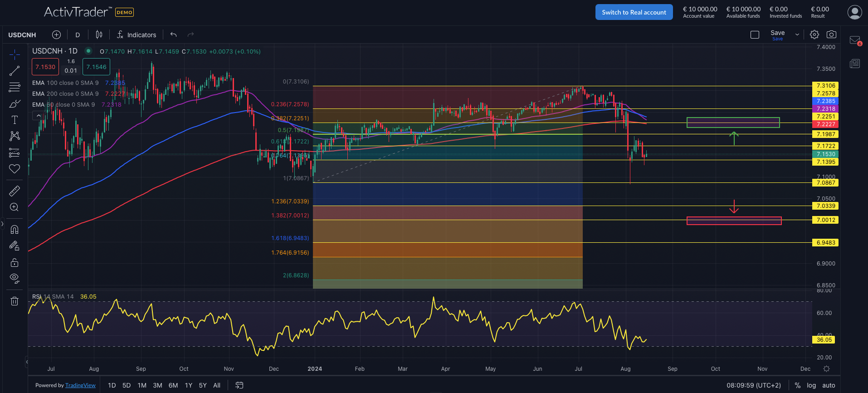Open the TradingView link
The width and height of the screenshot is (868, 393).
[80, 385]
